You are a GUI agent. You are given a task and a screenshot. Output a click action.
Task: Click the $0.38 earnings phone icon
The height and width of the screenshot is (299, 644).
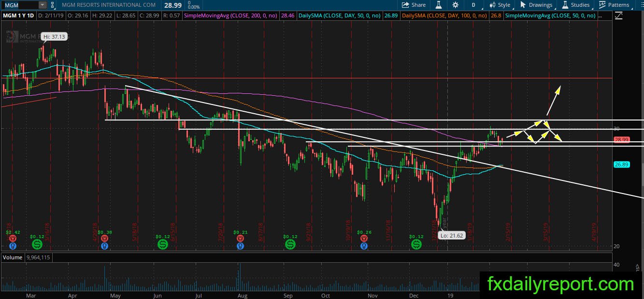pyautogui.click(x=104, y=238)
